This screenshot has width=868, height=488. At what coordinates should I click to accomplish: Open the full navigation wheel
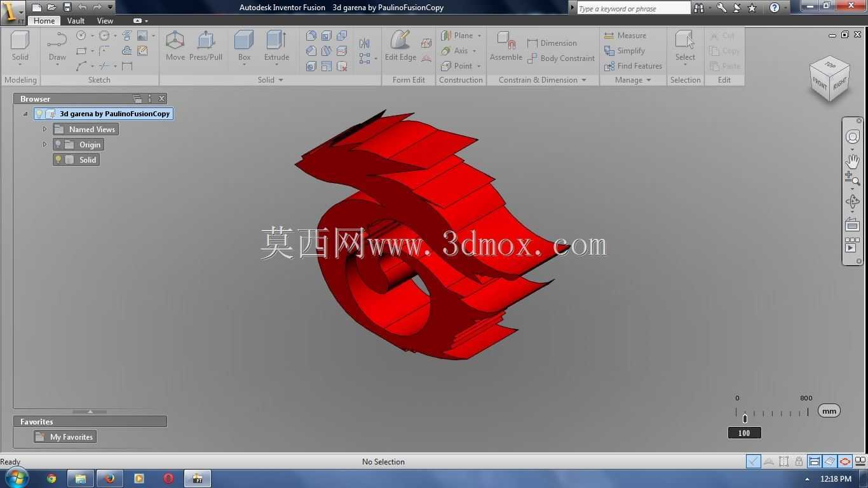pyautogui.click(x=852, y=137)
